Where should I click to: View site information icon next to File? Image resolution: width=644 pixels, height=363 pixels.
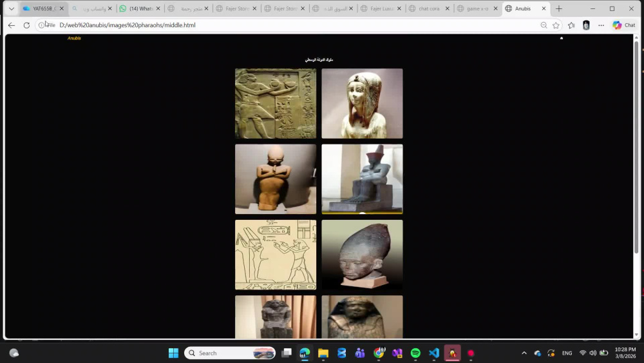(x=41, y=25)
